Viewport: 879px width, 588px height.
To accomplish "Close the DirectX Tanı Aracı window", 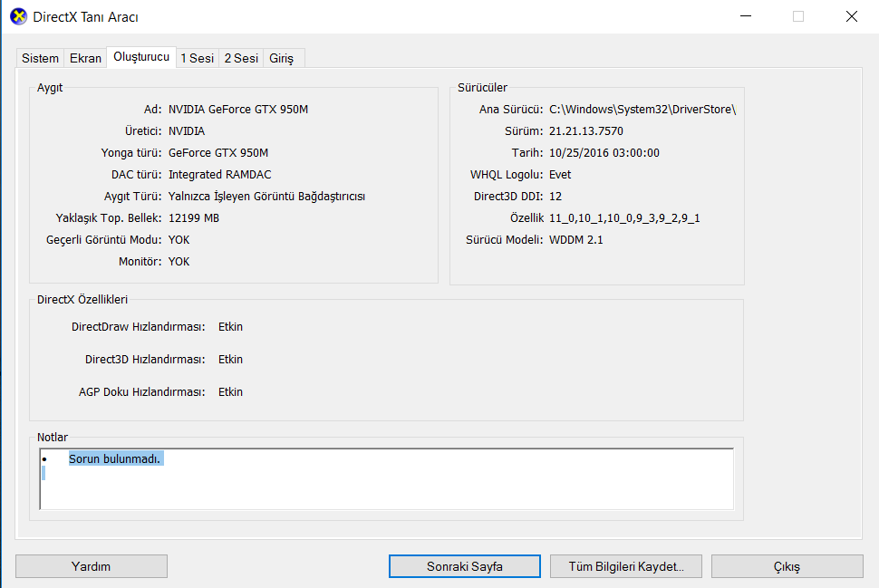I will click(x=852, y=16).
